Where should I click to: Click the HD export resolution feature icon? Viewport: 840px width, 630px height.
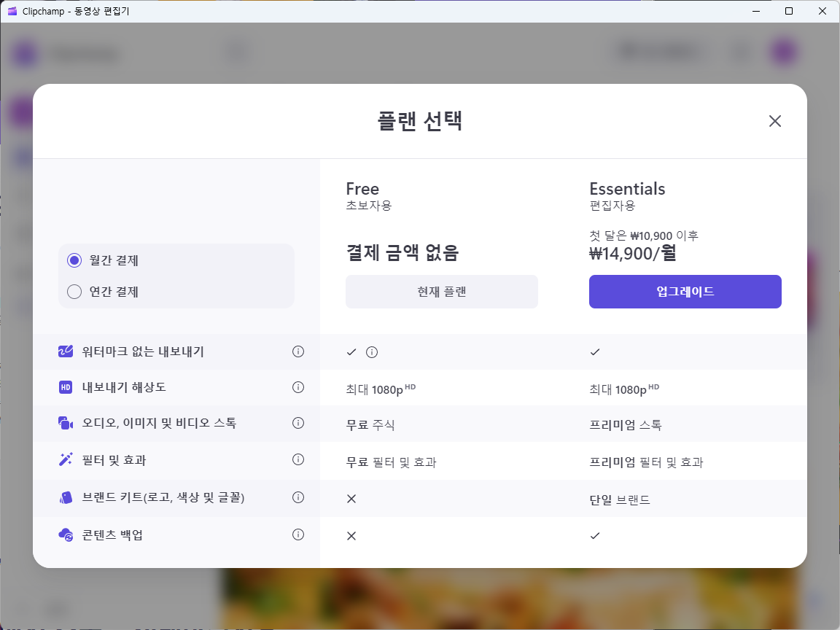click(66, 387)
